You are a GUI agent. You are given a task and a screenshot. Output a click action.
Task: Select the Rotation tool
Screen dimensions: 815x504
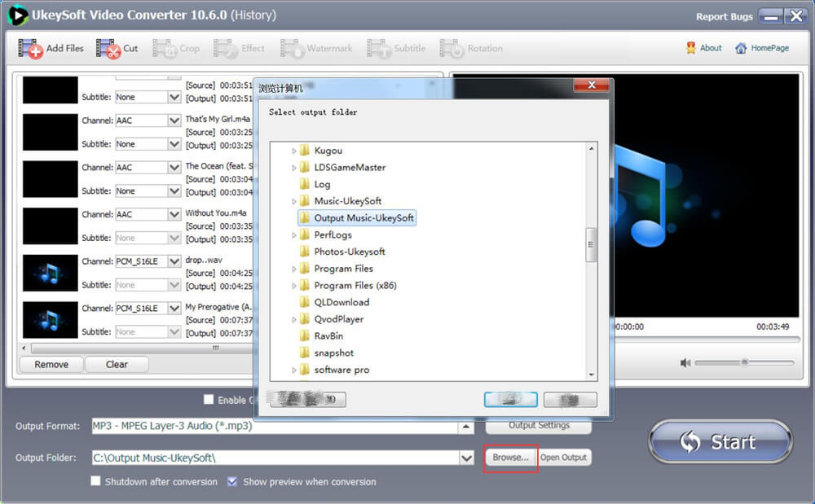click(x=471, y=48)
